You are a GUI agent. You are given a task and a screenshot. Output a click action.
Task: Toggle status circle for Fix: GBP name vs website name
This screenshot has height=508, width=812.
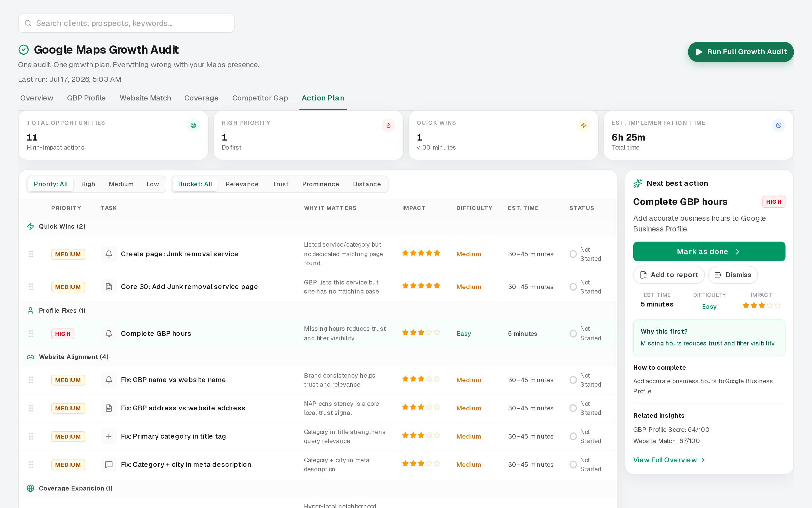(x=573, y=380)
